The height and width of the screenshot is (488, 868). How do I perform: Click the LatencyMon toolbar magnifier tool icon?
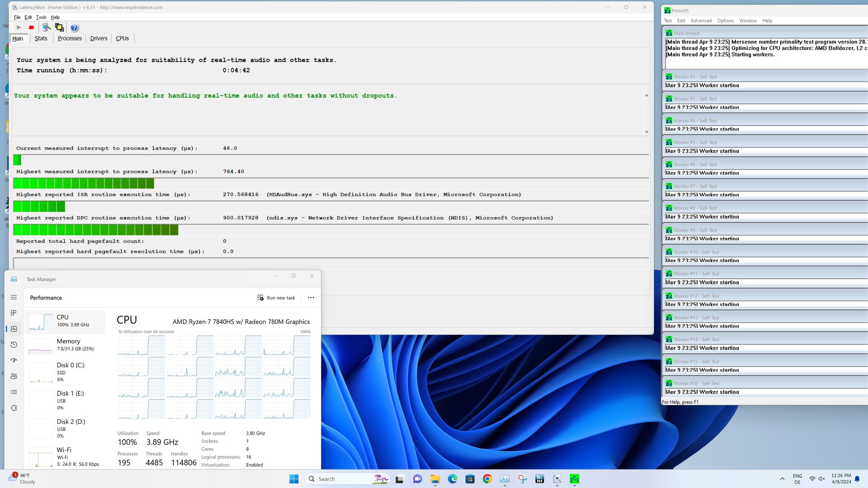pyautogui.click(x=46, y=28)
